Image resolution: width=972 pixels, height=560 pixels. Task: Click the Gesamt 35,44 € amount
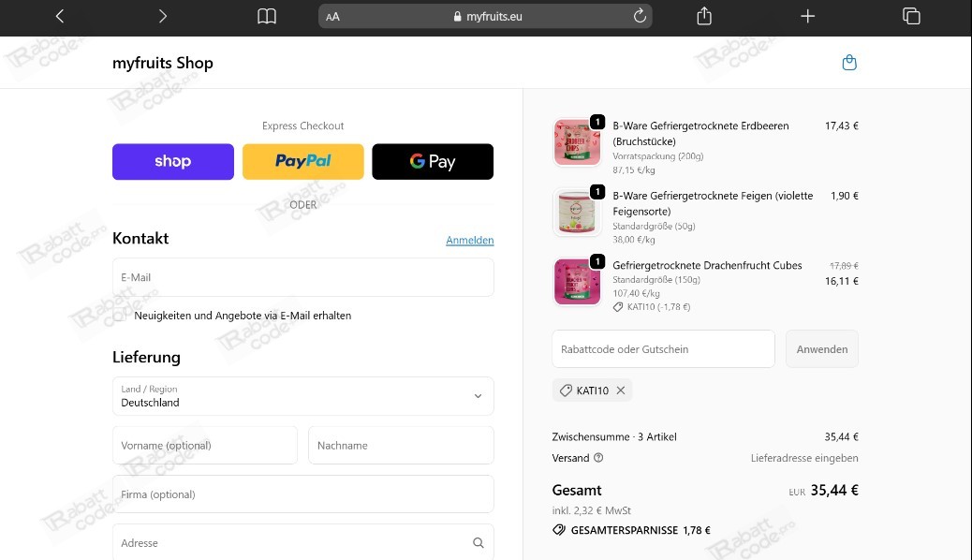click(834, 490)
